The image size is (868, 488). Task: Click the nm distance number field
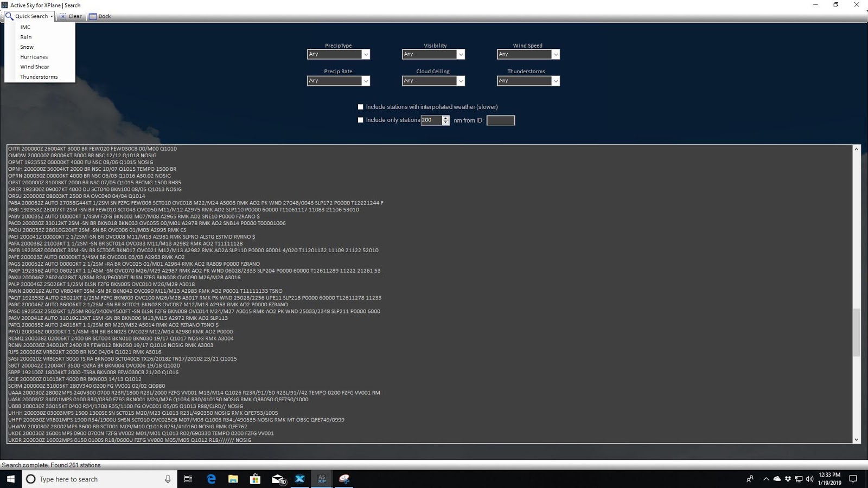[431, 120]
